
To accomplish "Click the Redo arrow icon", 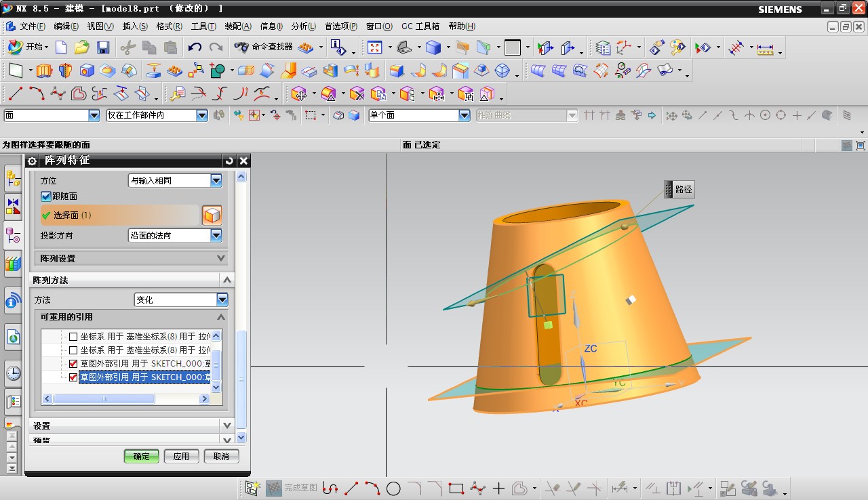I will 216,47.
